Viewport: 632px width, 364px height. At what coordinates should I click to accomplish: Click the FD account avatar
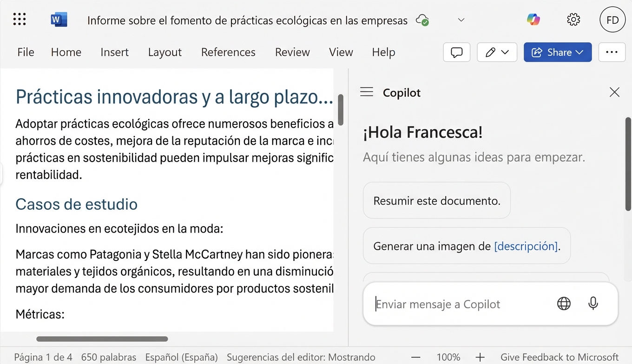[x=612, y=19]
